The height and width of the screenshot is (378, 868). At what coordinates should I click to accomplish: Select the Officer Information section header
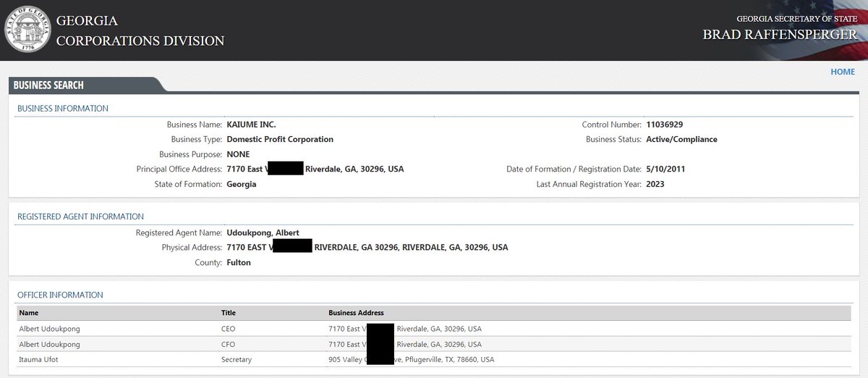pyautogui.click(x=60, y=295)
